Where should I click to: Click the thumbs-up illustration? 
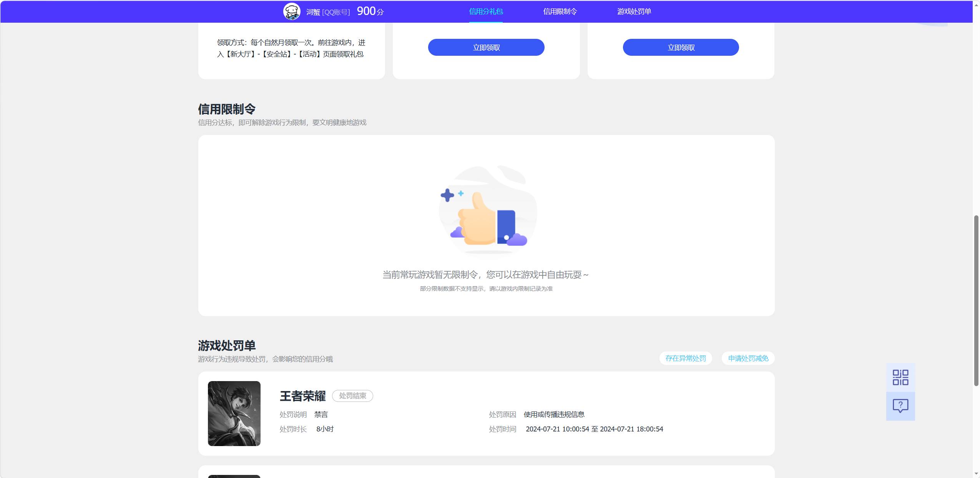487,210
